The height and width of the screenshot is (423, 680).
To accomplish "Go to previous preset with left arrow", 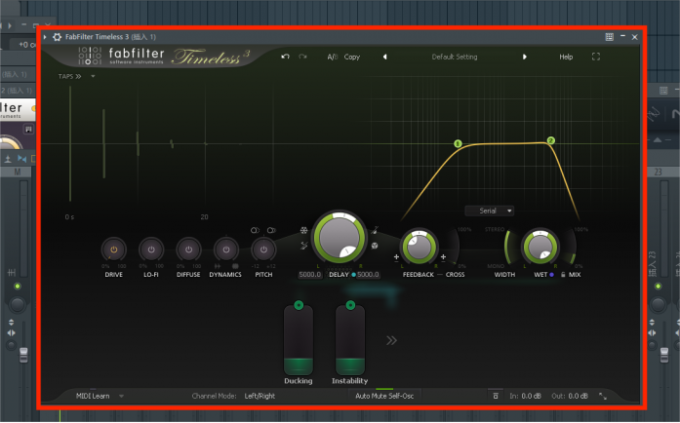I will coord(385,57).
